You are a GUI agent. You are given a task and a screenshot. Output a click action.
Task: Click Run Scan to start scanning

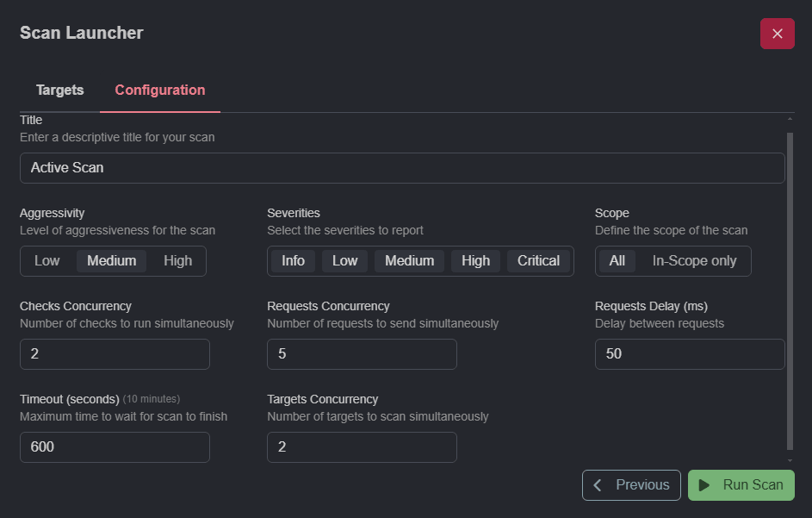(741, 485)
